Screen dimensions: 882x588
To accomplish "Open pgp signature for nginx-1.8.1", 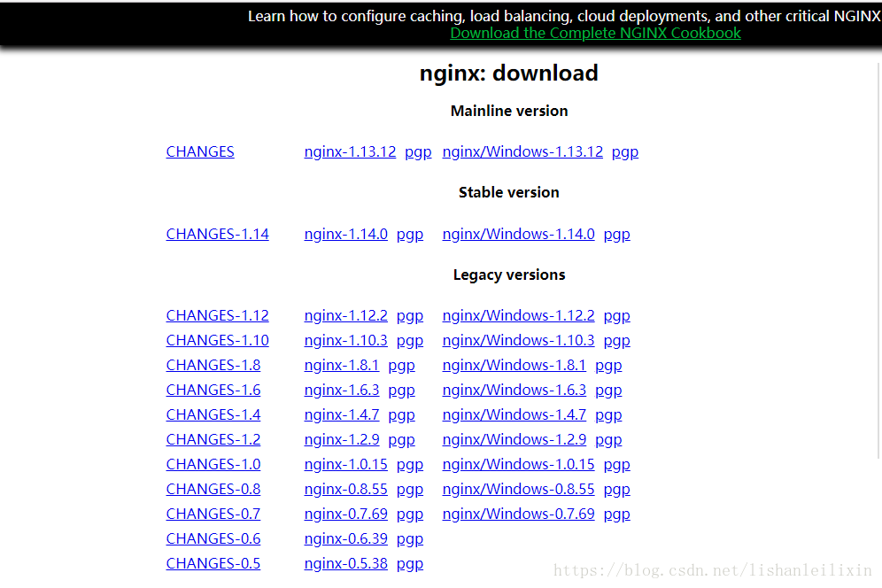I will (401, 365).
